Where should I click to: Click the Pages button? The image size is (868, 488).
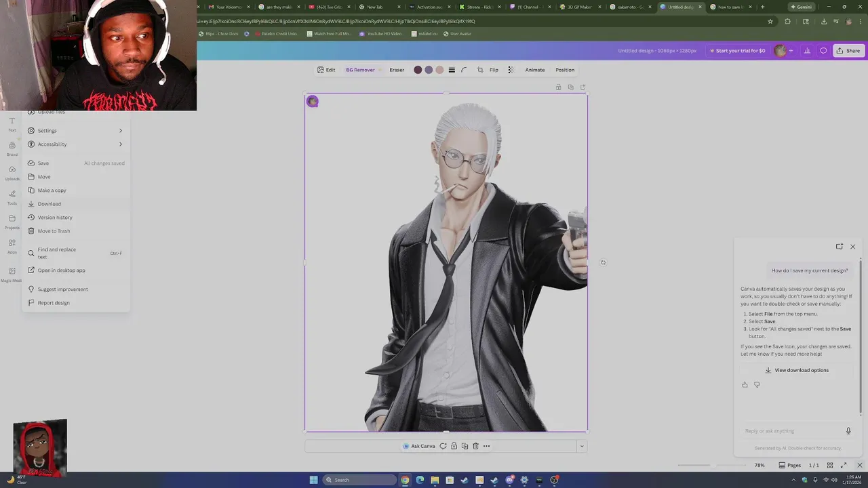coord(790,466)
